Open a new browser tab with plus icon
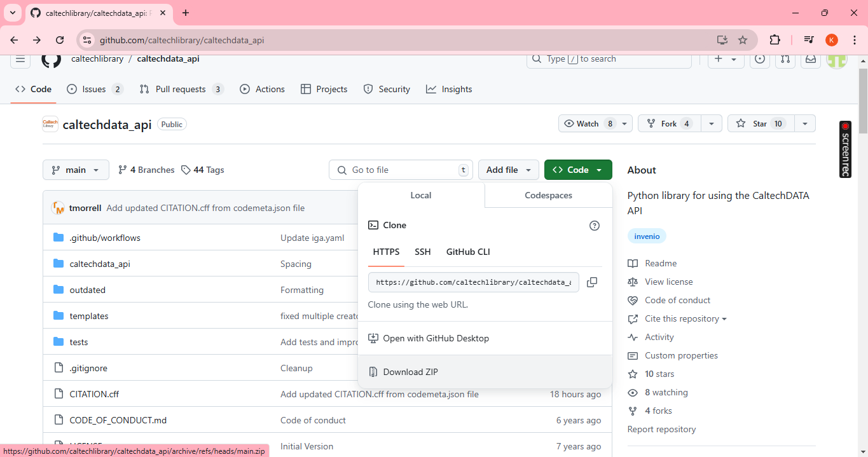 tap(186, 13)
